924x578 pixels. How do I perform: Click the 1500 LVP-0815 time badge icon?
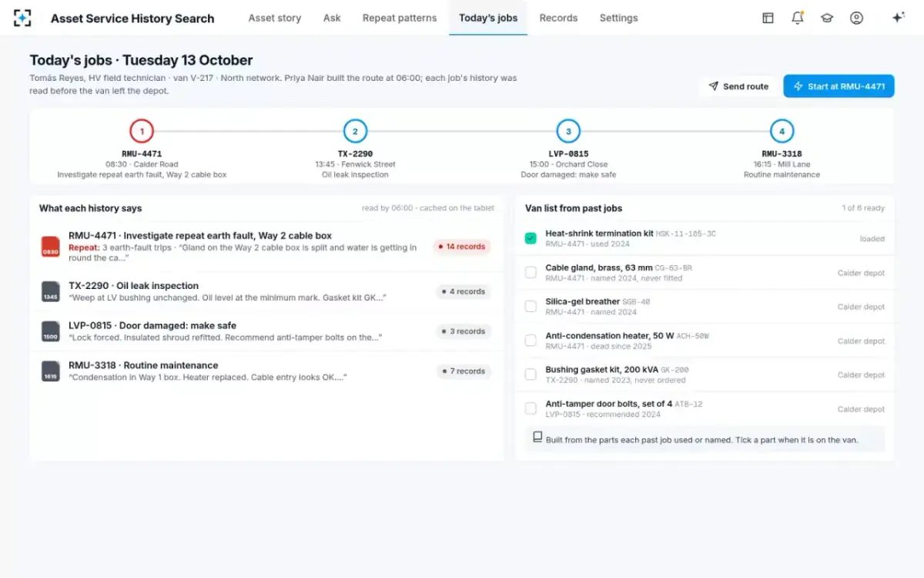pyautogui.click(x=50, y=331)
